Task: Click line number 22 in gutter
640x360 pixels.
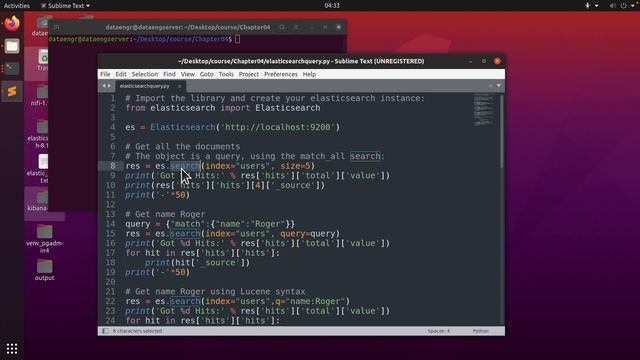Action: 111,301
